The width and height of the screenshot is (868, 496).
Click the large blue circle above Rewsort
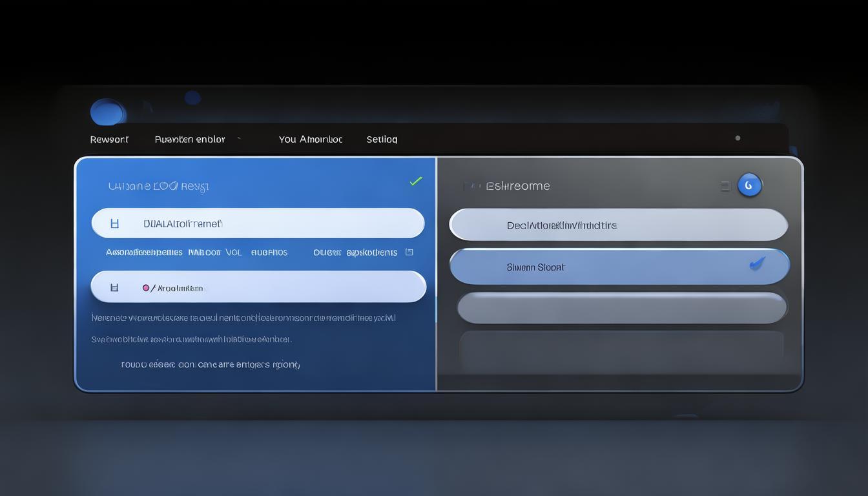(107, 112)
